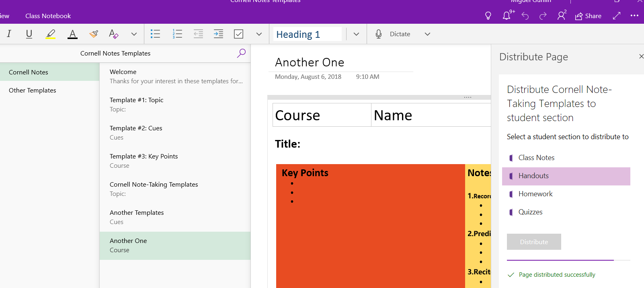Select the text highlighter icon

pyautogui.click(x=51, y=34)
